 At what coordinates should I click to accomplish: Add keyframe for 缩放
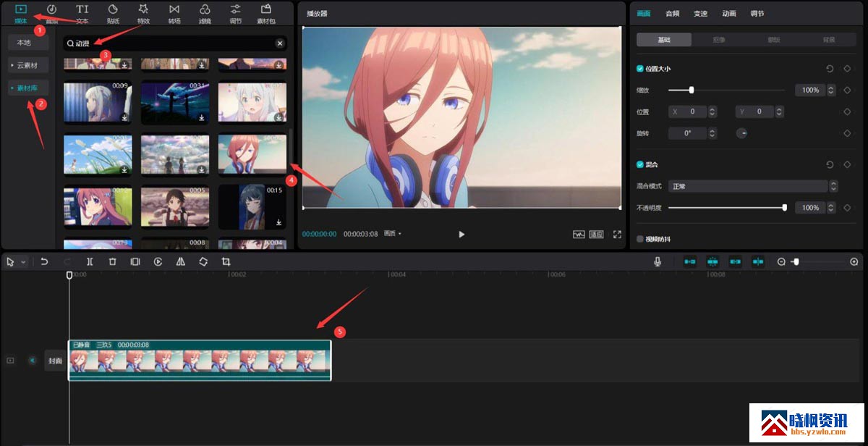(x=847, y=91)
